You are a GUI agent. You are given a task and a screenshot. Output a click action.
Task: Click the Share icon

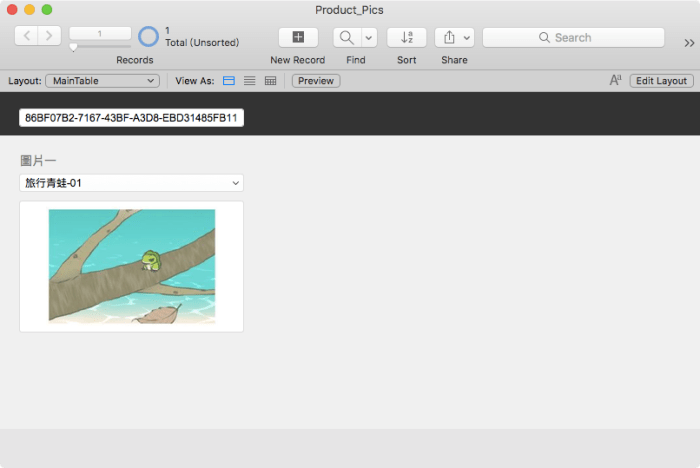click(x=449, y=37)
